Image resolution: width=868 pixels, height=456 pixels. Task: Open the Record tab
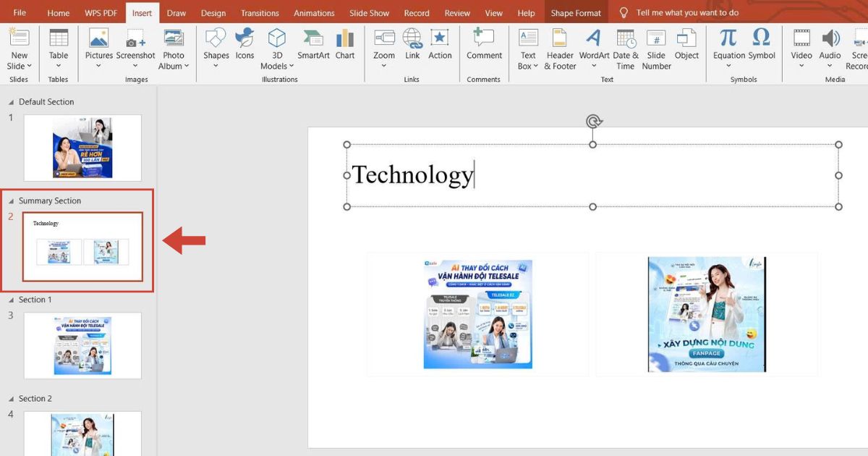point(417,13)
